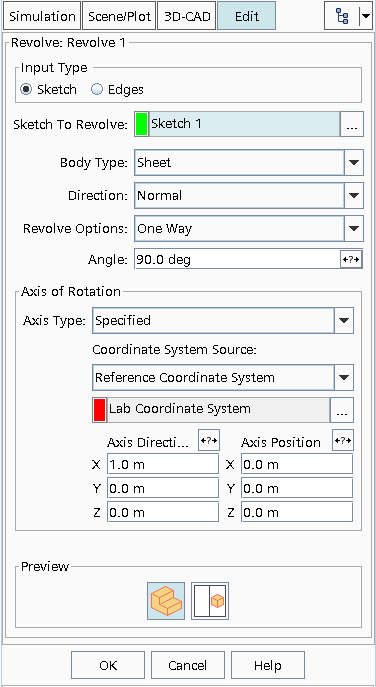Open Lab Coordinate System ellipsis selector
Screen dimensions: 376x687
[342, 410]
